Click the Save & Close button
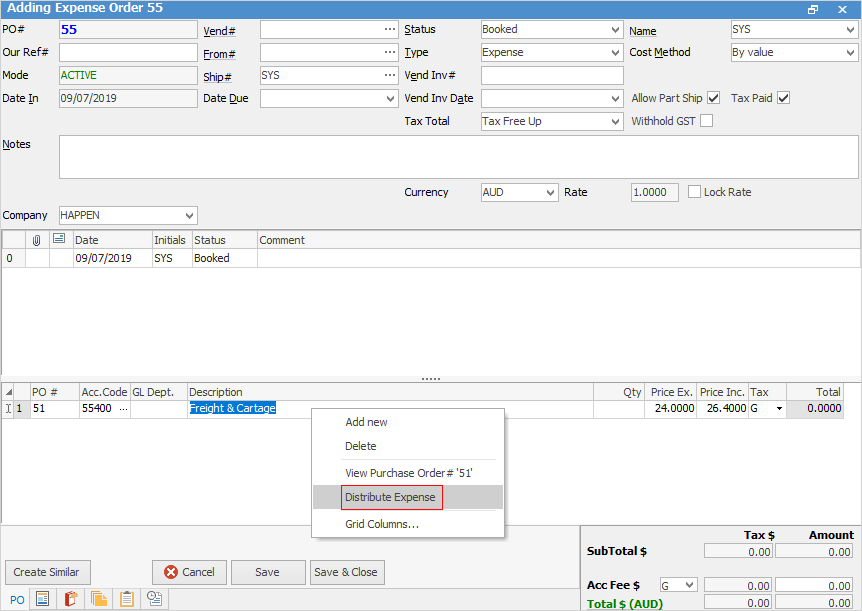The image size is (862, 611). point(346,572)
